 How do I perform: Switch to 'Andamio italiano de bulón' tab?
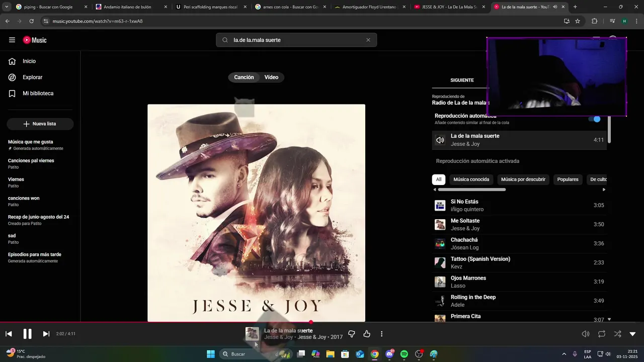click(x=131, y=7)
